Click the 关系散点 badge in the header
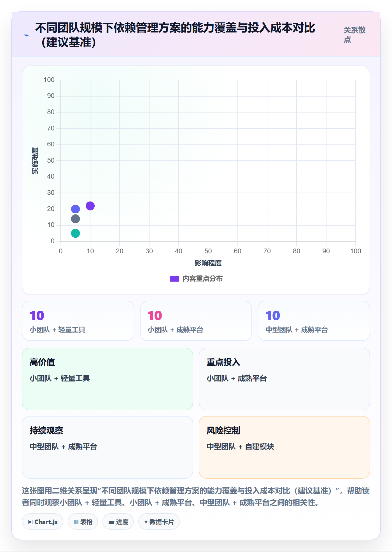392x552 pixels. (354, 35)
